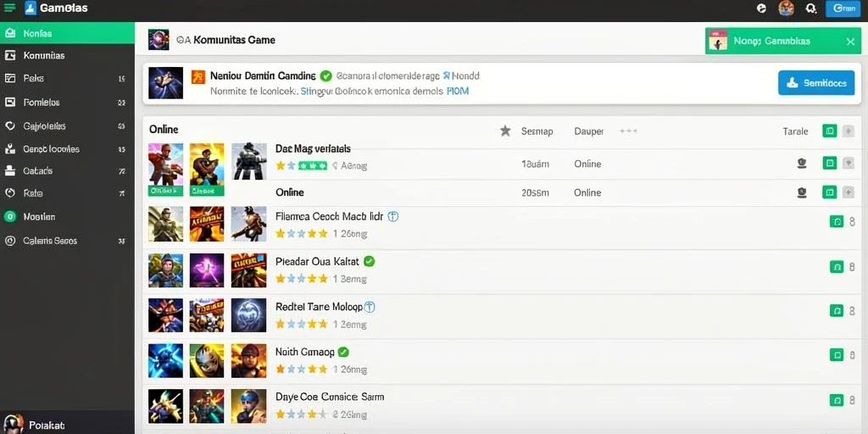Click green square button in 20ssm row
This screenshot has width=868, height=434.
(829, 192)
